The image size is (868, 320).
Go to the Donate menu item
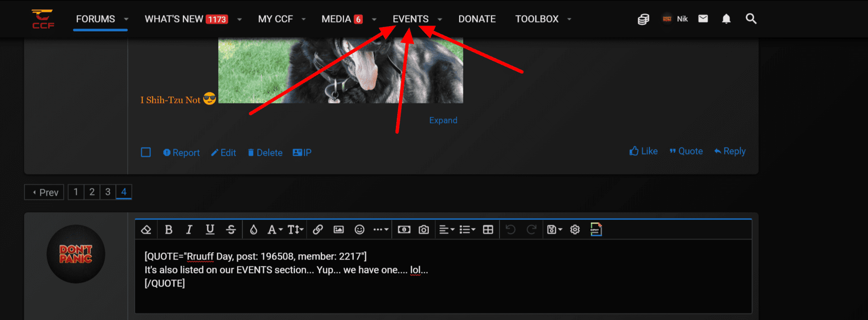click(477, 19)
